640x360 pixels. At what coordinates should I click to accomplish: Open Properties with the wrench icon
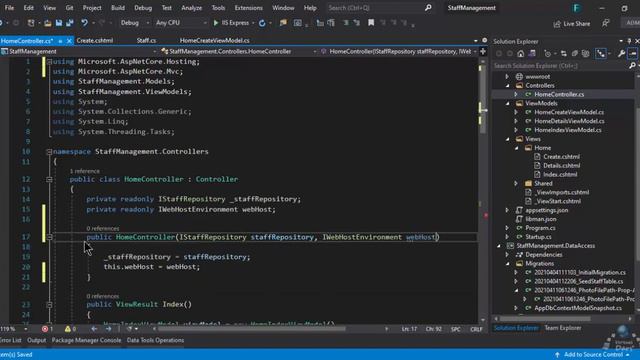coord(621,53)
